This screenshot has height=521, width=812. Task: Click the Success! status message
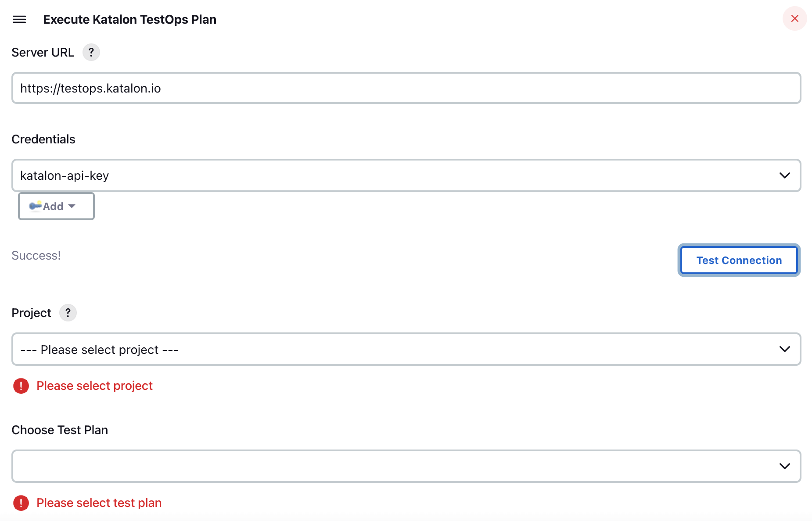(36, 255)
